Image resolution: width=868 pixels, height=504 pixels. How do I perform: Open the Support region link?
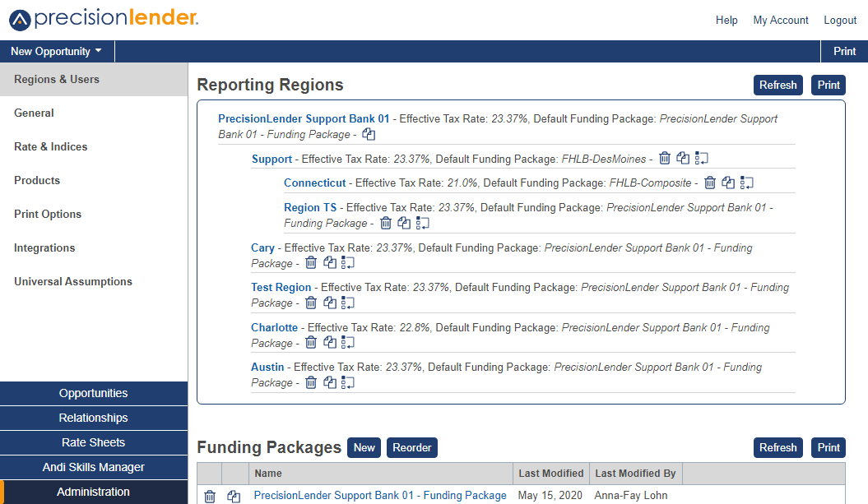coord(272,159)
